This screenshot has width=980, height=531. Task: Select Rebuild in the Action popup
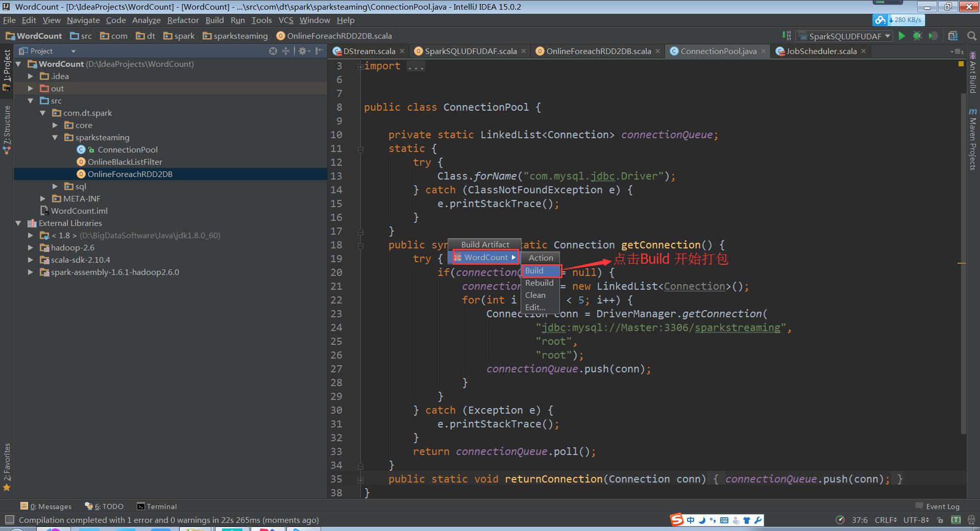pyautogui.click(x=541, y=283)
